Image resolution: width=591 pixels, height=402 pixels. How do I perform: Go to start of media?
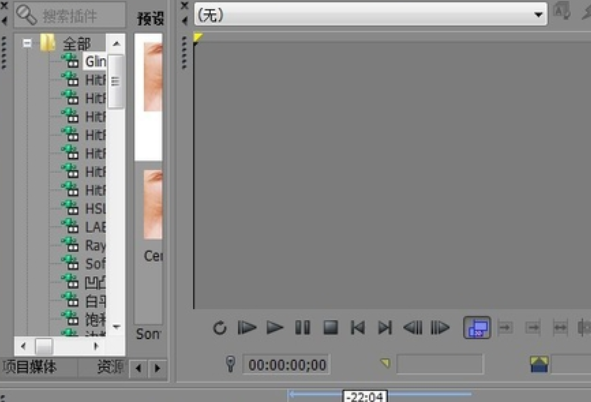(358, 327)
